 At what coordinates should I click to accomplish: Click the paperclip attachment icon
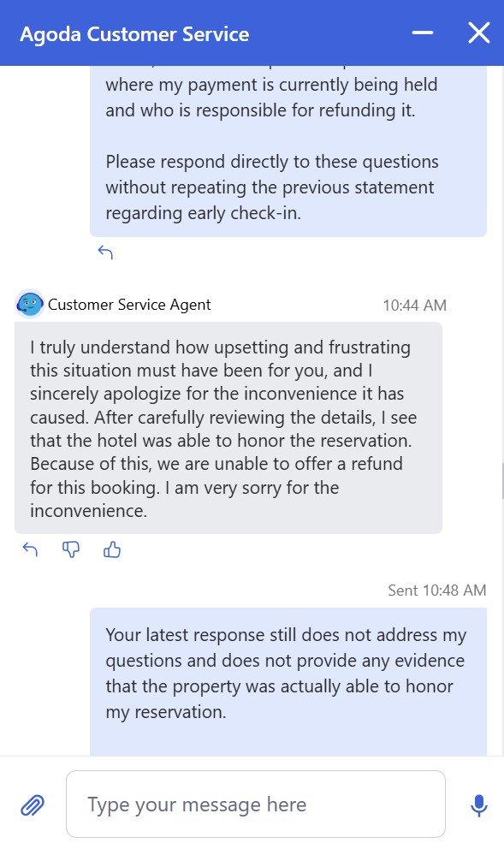click(33, 804)
